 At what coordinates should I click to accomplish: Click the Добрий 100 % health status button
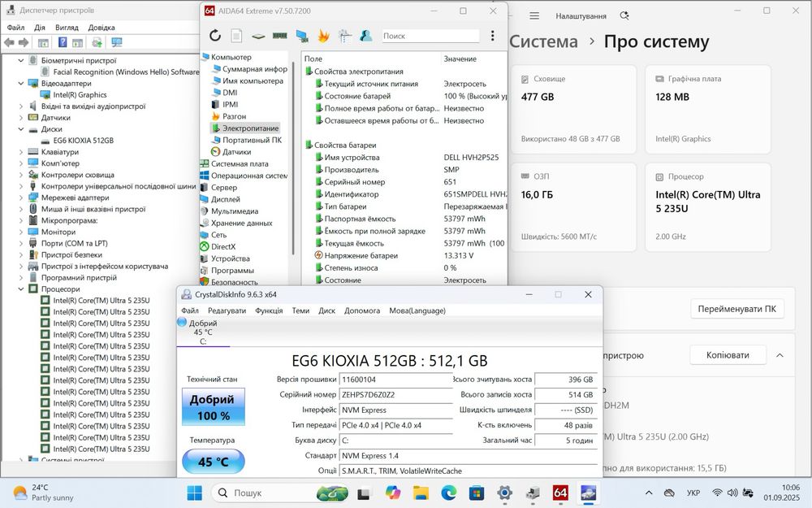(214, 407)
